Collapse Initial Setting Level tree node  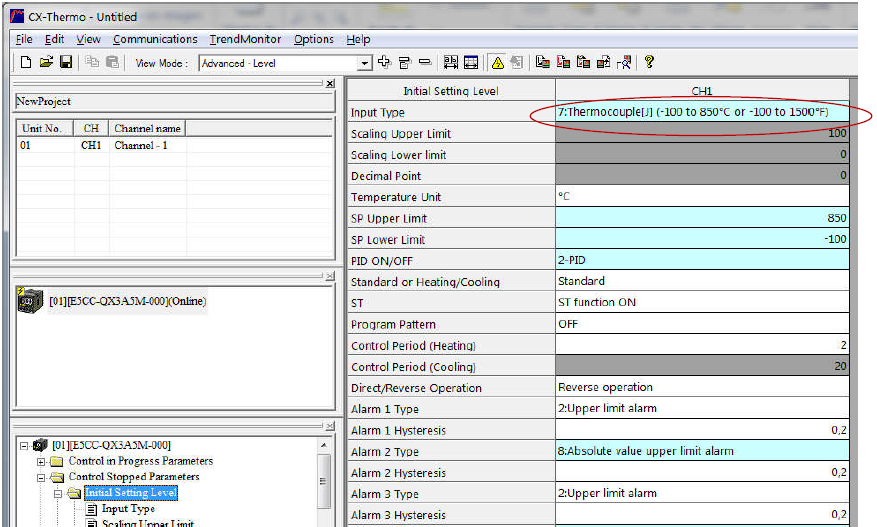coord(58,493)
